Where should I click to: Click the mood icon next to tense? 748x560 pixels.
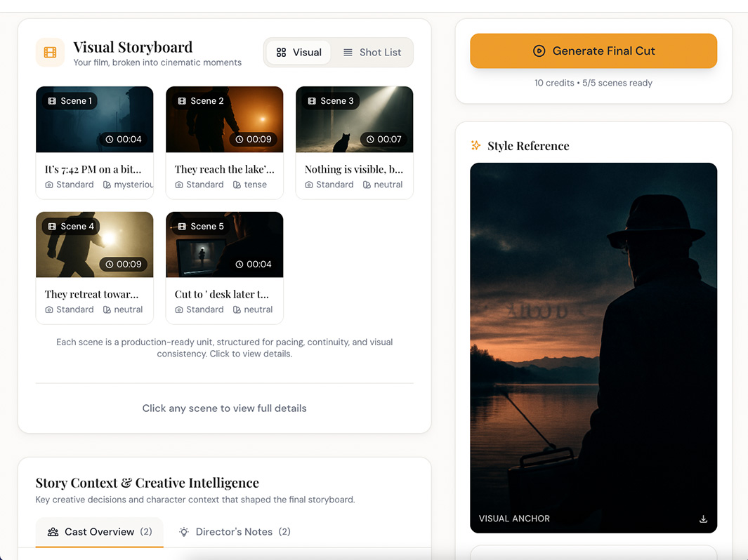(x=237, y=185)
